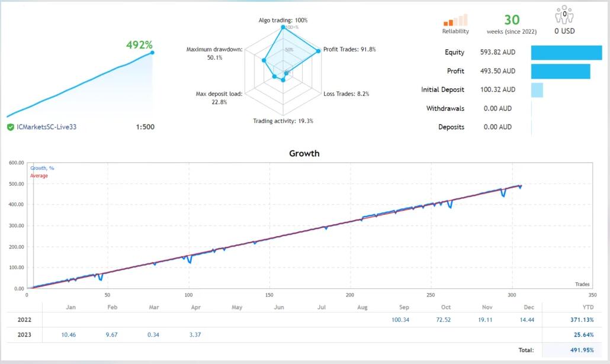610x364 pixels.
Task: Click the Equity blue bar
Action: (567, 52)
